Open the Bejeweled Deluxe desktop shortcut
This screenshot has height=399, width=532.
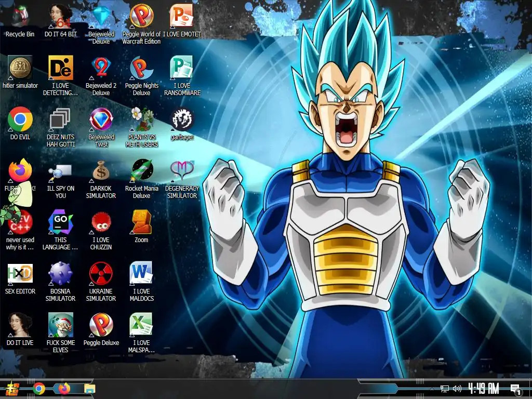point(101,24)
